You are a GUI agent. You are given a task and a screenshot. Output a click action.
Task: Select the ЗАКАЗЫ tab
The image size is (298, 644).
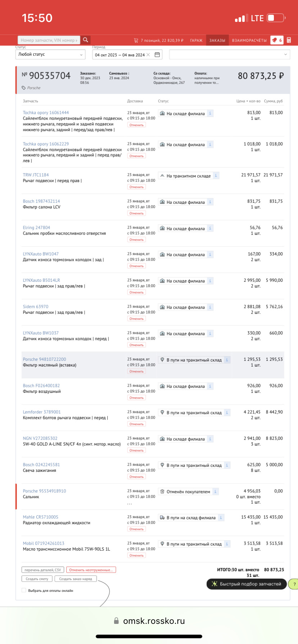click(217, 40)
